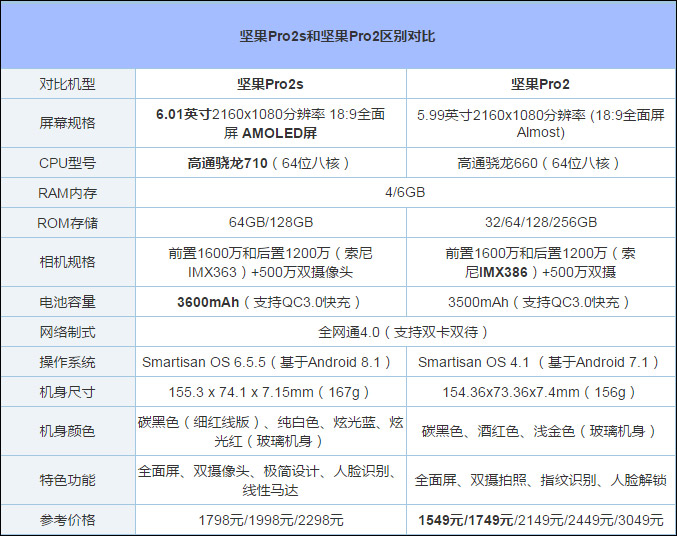This screenshot has width=677, height=536.
Task: Click the 指纹识别、人脸解锁 features cell
Action: point(541,480)
